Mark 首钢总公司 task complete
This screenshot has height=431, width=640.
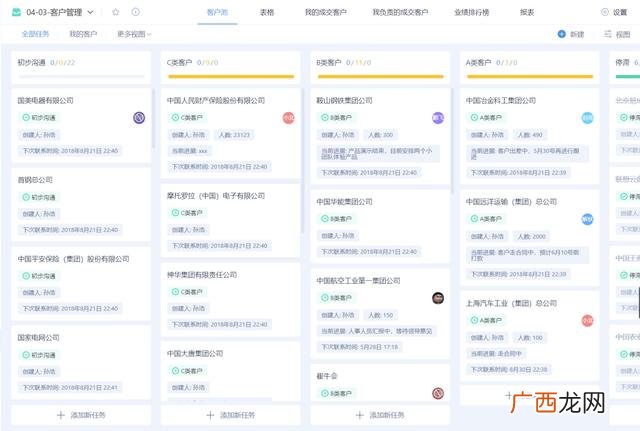click(x=26, y=197)
